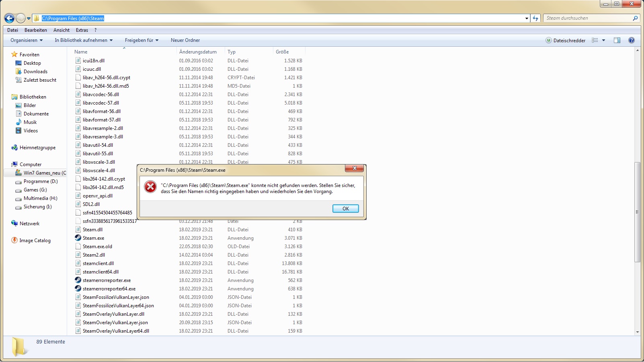Click the blue help icon

pyautogui.click(x=632, y=40)
